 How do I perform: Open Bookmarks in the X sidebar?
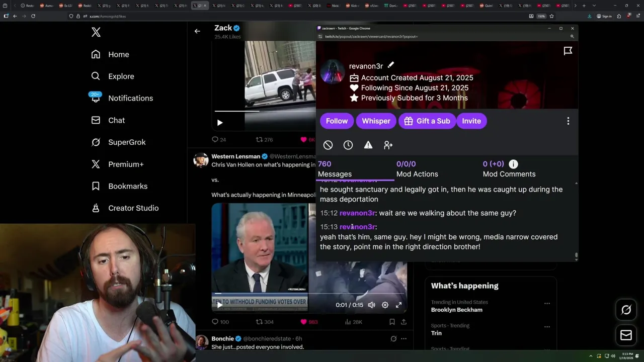point(119,186)
